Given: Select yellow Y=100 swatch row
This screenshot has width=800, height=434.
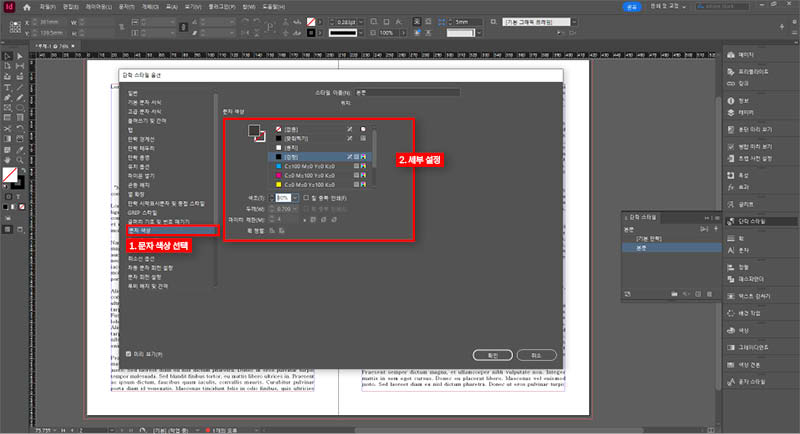Looking at the screenshot, I should (x=320, y=185).
